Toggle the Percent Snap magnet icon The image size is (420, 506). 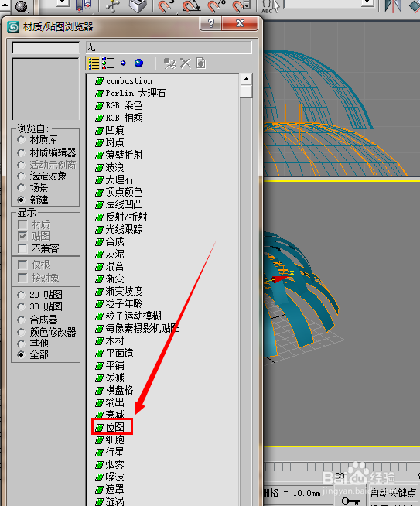216,6
